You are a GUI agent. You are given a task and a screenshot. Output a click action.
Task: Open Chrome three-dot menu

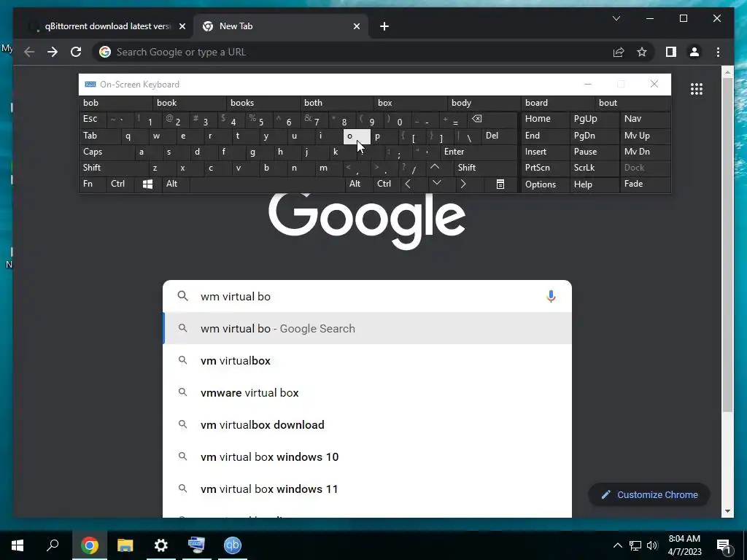click(x=718, y=52)
